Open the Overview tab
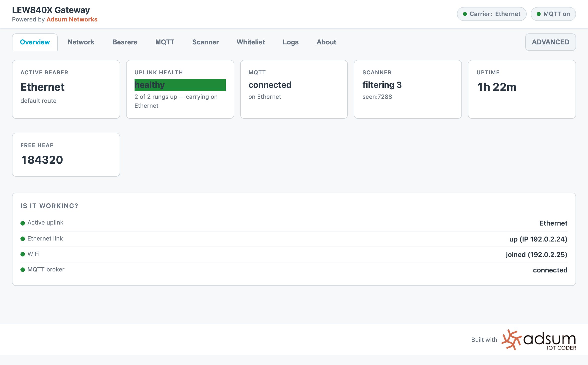Viewport: 588px width, 365px height. click(35, 42)
